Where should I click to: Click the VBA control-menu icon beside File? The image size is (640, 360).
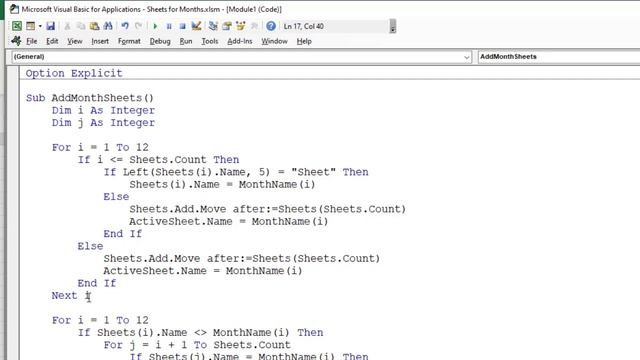16,41
